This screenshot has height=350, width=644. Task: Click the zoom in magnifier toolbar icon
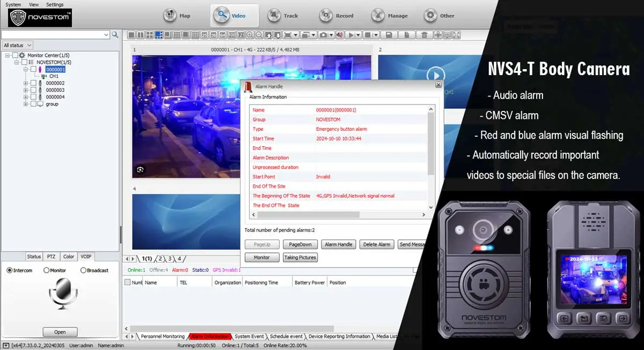point(250,35)
